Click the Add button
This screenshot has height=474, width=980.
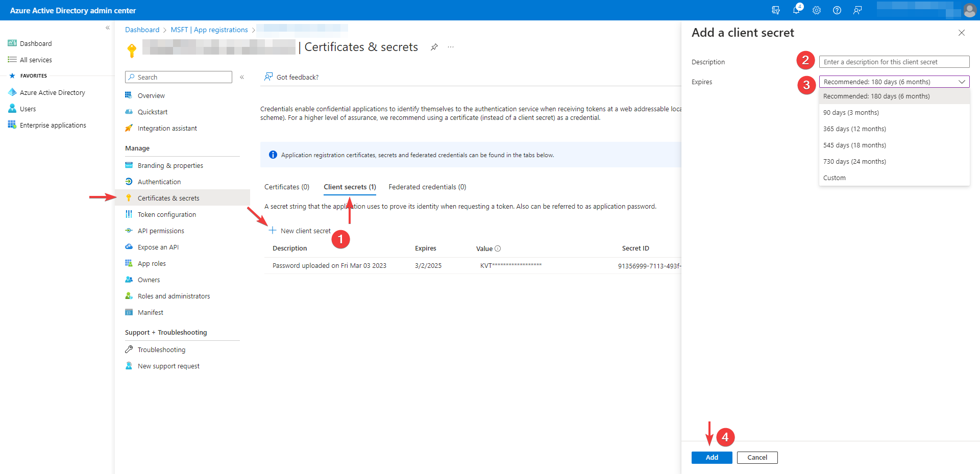[712, 458]
